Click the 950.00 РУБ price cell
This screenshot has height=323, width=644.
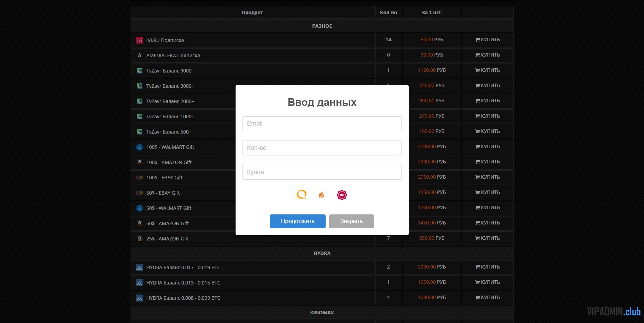click(432, 238)
